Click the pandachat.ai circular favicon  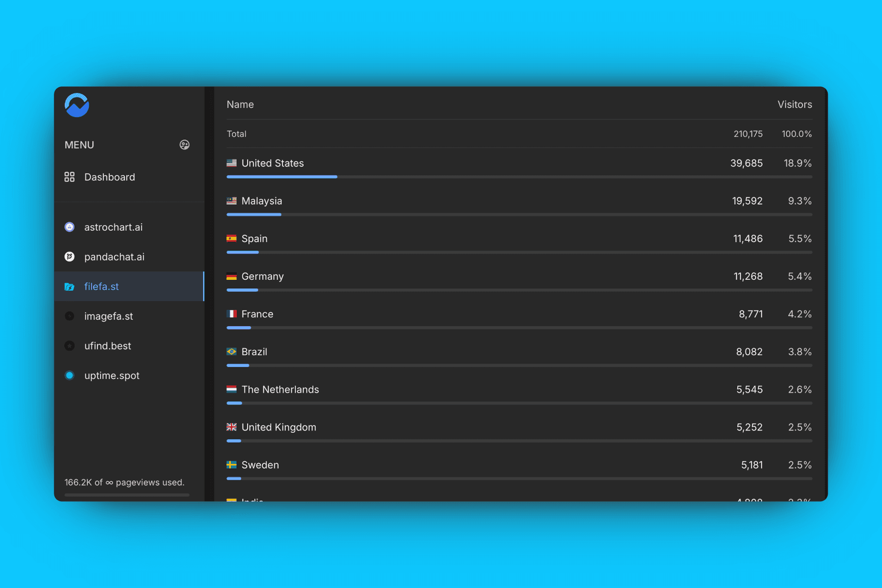coord(69,256)
